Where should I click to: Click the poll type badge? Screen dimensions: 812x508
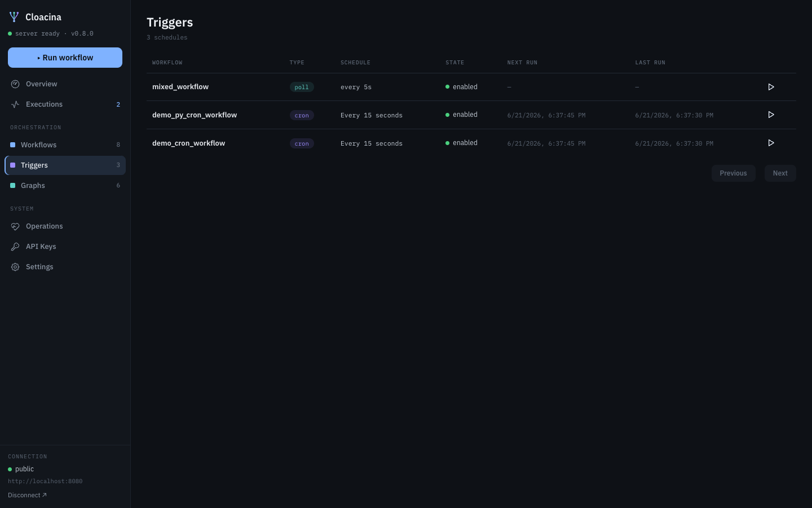point(302,87)
